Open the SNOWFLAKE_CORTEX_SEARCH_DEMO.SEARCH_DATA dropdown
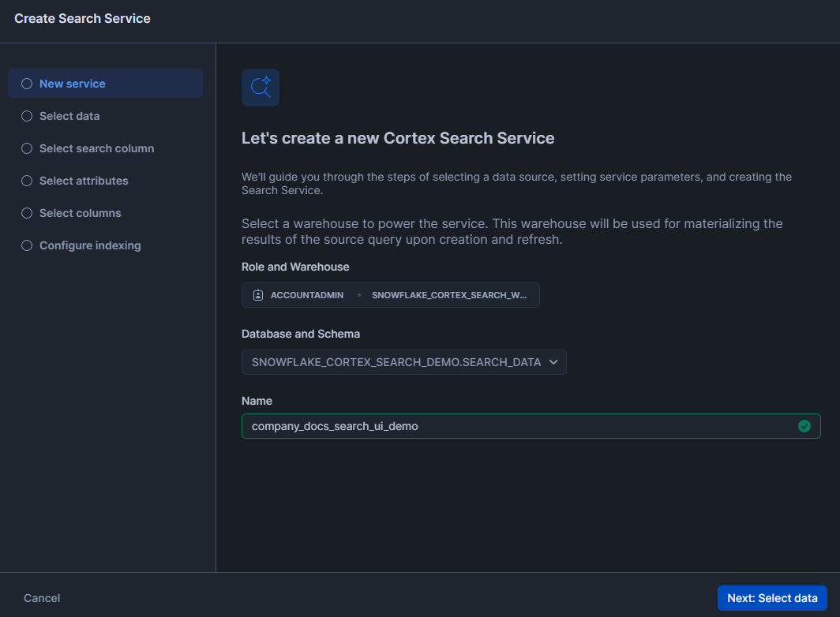 point(396,362)
